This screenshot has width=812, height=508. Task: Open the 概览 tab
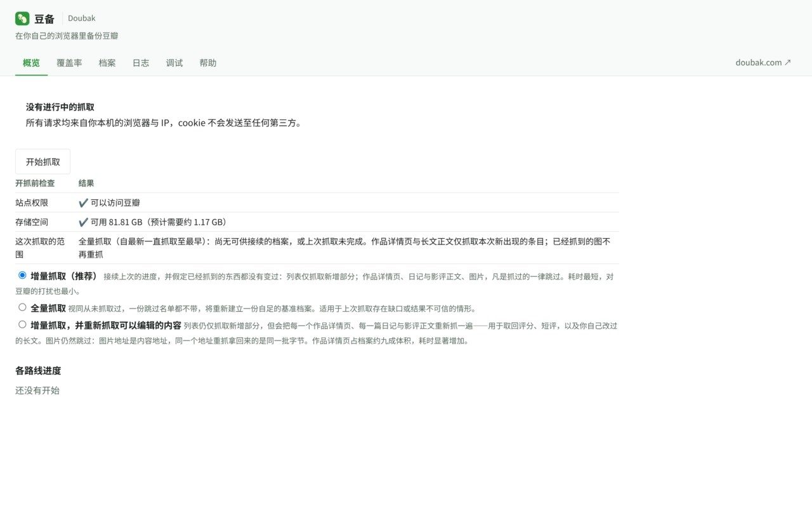click(31, 63)
